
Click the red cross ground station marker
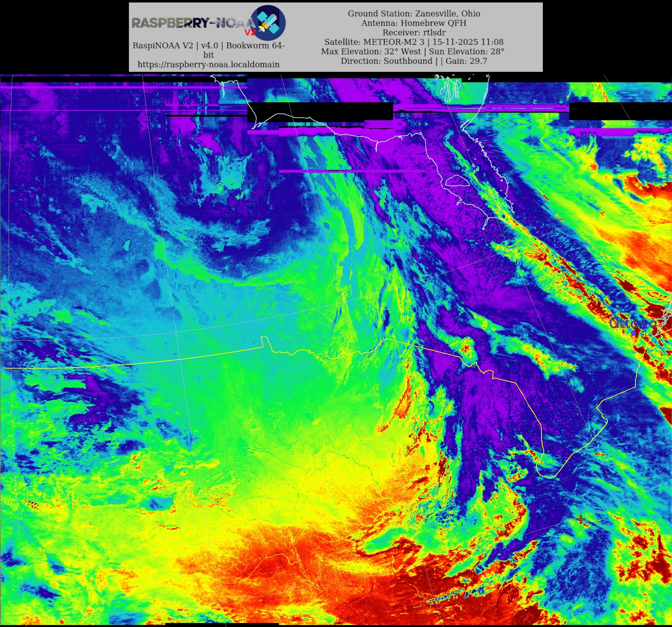[x=581, y=519]
